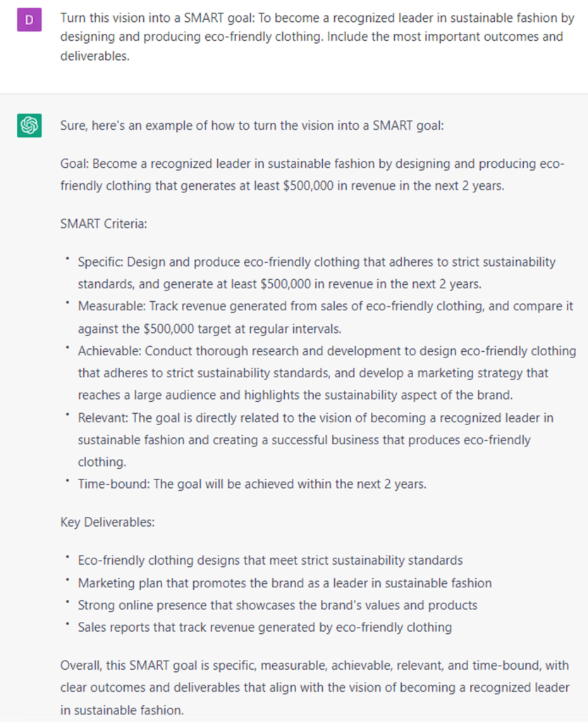
Task: Click the "Overall, this SMART goal" summary paragraph
Action: coord(314,687)
